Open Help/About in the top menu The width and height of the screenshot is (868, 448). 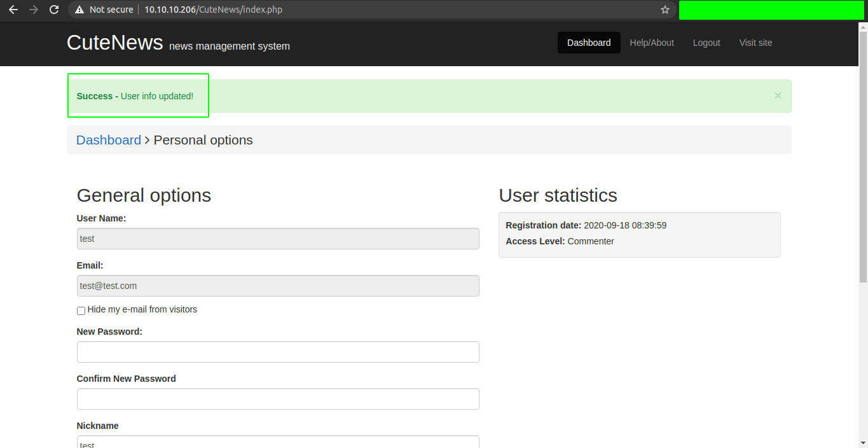(652, 43)
